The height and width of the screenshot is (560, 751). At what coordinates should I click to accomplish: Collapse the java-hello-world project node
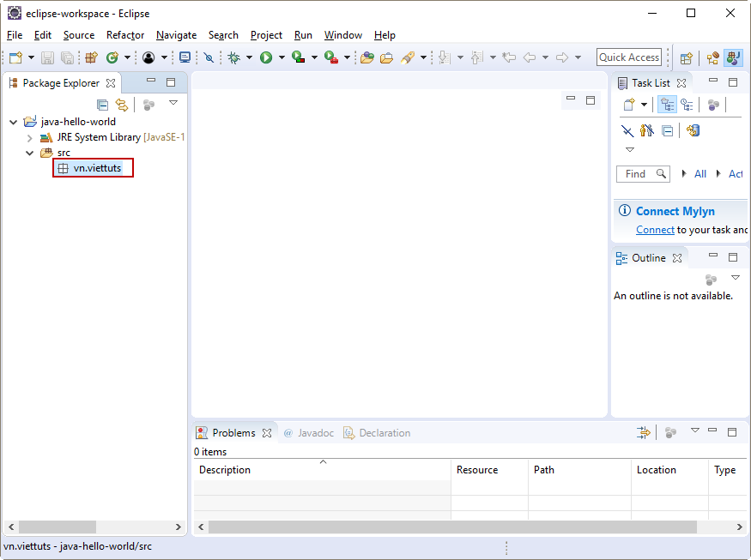[14, 122]
